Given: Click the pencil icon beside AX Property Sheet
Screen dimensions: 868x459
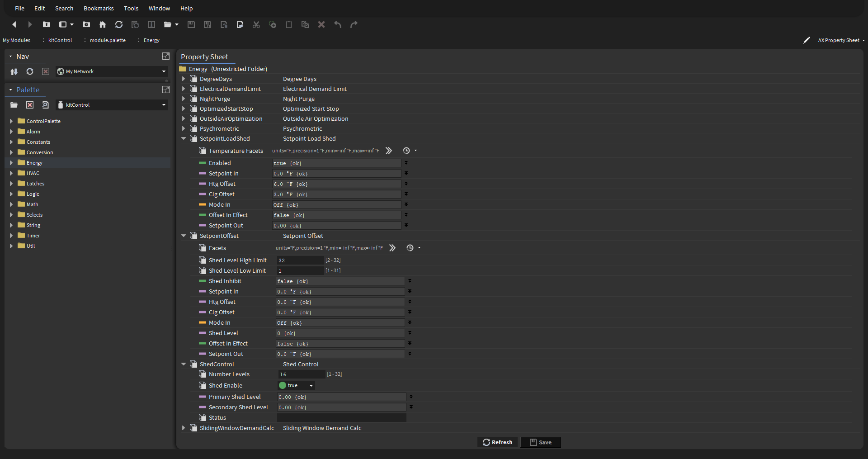Looking at the screenshot, I should pos(806,40).
